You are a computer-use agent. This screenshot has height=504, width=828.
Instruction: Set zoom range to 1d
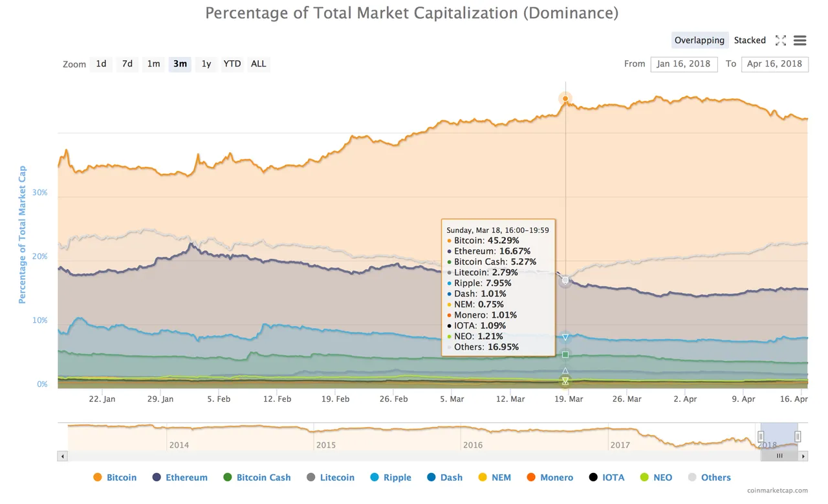click(101, 63)
